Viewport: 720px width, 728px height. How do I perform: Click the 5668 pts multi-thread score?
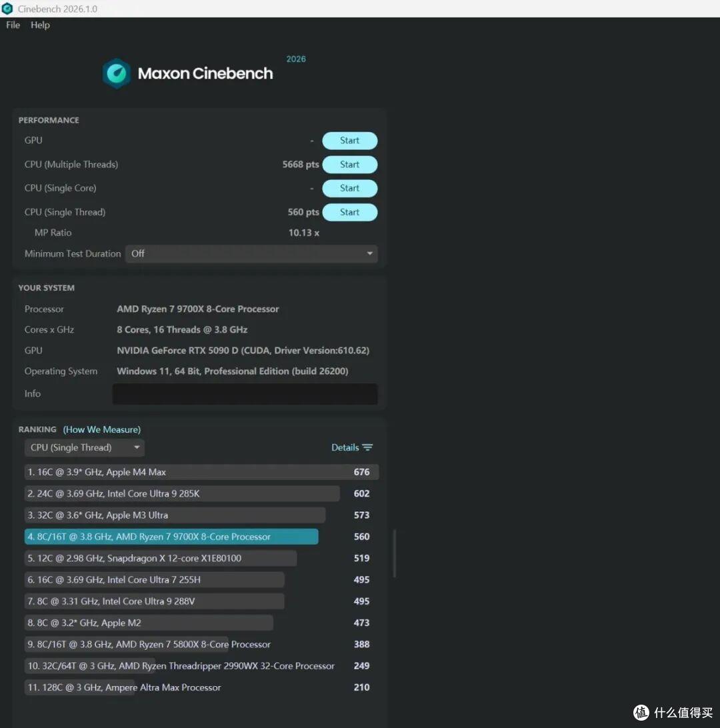coord(301,165)
